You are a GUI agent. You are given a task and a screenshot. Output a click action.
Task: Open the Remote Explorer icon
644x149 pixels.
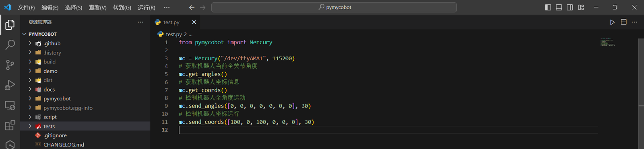pos(10,105)
